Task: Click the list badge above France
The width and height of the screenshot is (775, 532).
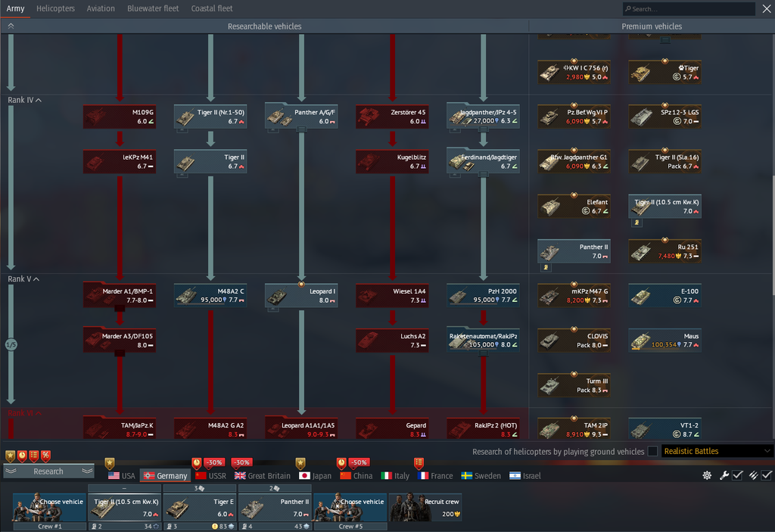Action: click(x=419, y=463)
